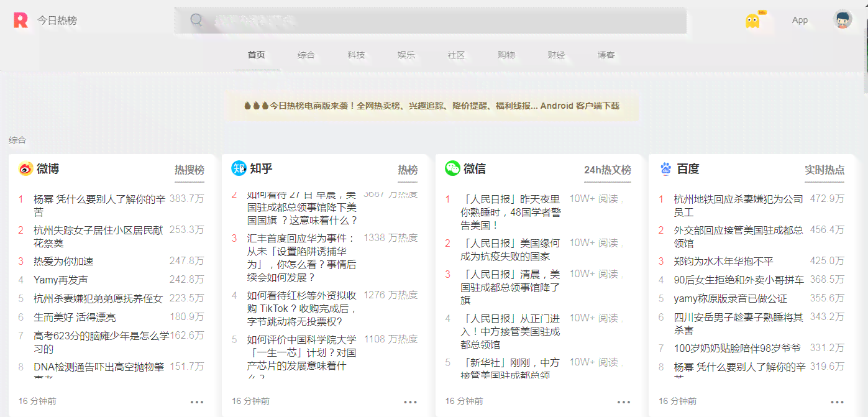Open more options on 微博 card
This screenshot has height=417, width=868.
click(197, 401)
